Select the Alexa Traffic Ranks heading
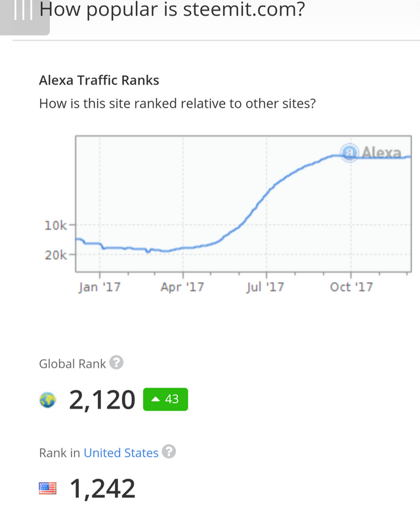The width and height of the screenshot is (420, 507). click(x=99, y=80)
